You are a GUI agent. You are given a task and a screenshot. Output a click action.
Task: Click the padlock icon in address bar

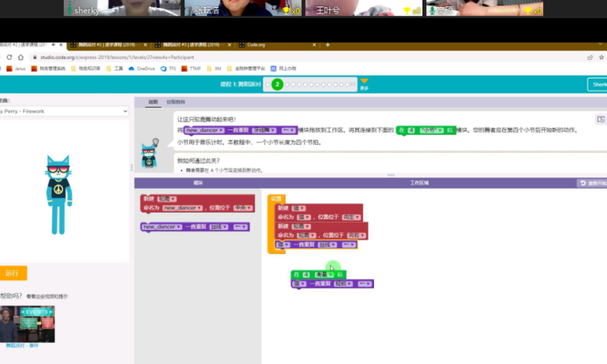point(35,57)
